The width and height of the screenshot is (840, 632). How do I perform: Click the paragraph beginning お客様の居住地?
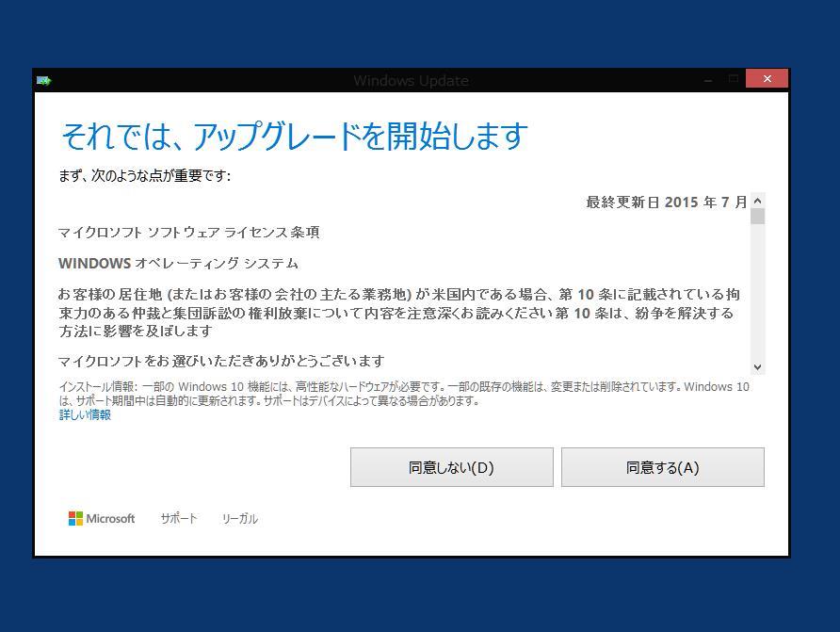(x=399, y=313)
